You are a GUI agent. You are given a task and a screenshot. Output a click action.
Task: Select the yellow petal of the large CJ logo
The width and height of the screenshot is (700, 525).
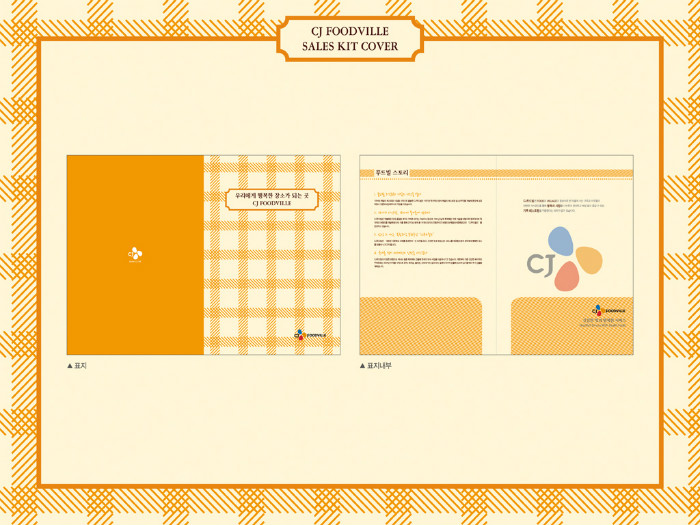589,260
